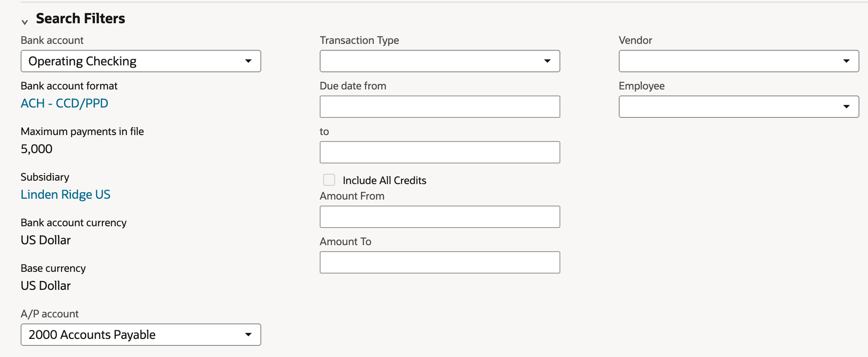Screen dimensions: 868x357
Task: Open the Vendor dropdown
Action: [739, 61]
